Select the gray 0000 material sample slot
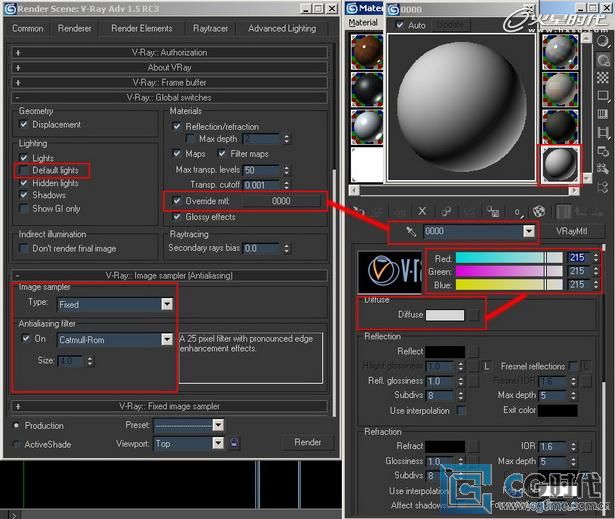This screenshot has width=615, height=519. click(560, 164)
